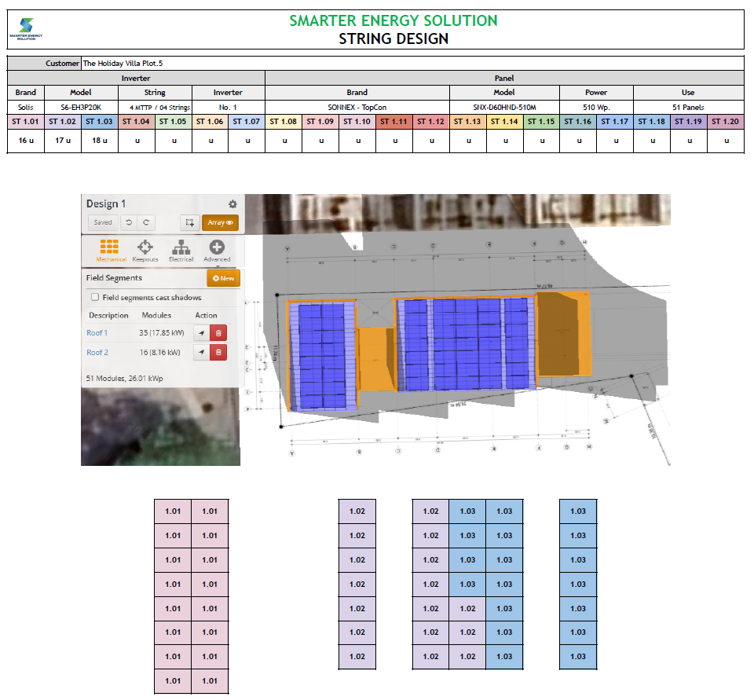Activate the area selection tool icon
754x700 pixels.
click(190, 222)
